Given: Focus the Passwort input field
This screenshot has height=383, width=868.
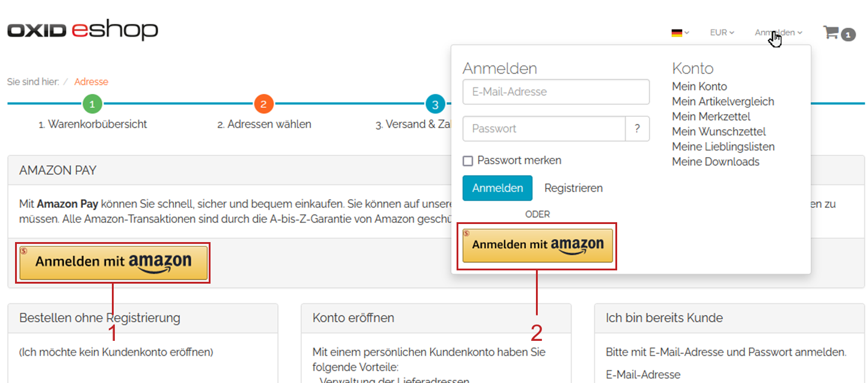Looking at the screenshot, I should pyautogui.click(x=544, y=129).
